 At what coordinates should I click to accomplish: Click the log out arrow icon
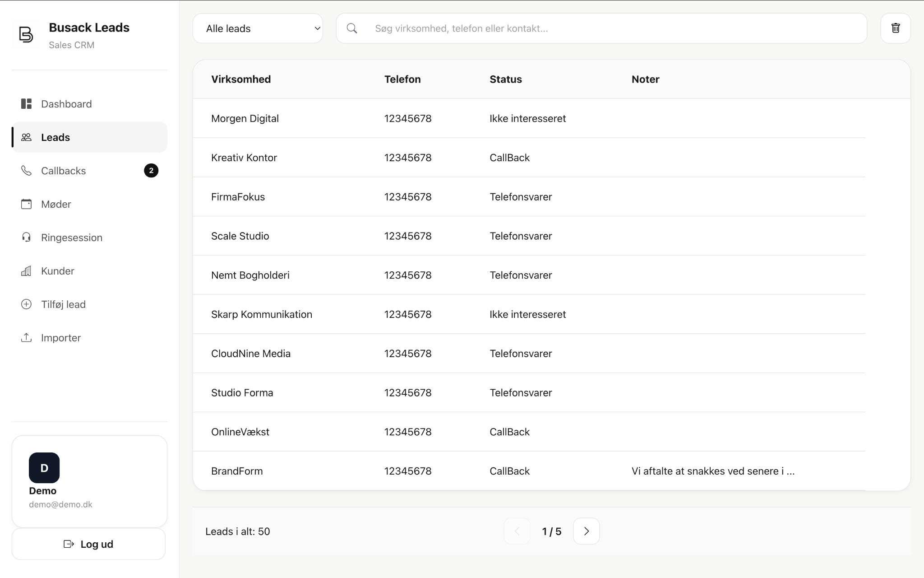click(69, 544)
